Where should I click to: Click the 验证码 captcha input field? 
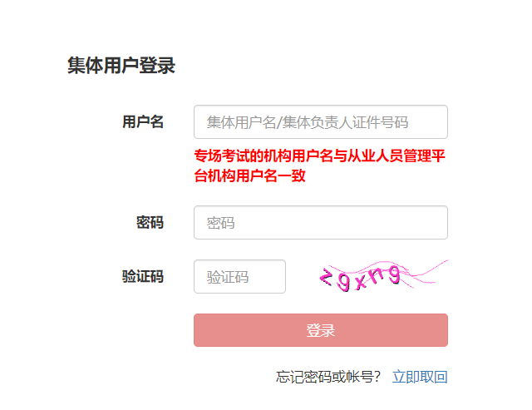(239, 277)
